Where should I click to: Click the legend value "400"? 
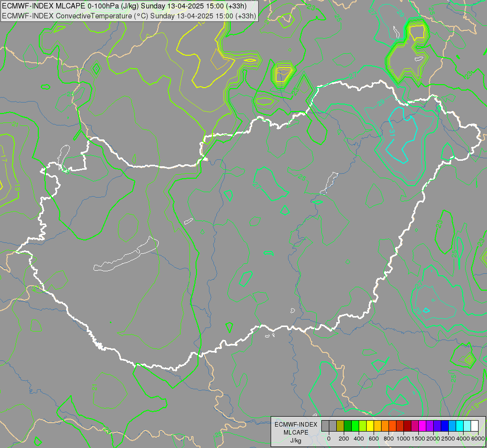point(359,439)
